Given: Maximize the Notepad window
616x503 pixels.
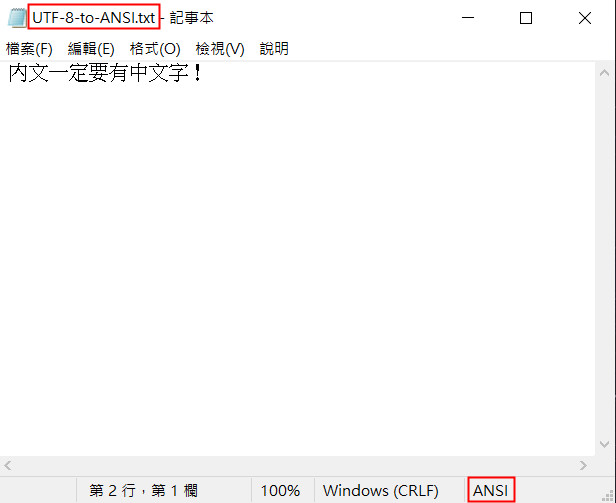Looking at the screenshot, I should [x=526, y=18].
